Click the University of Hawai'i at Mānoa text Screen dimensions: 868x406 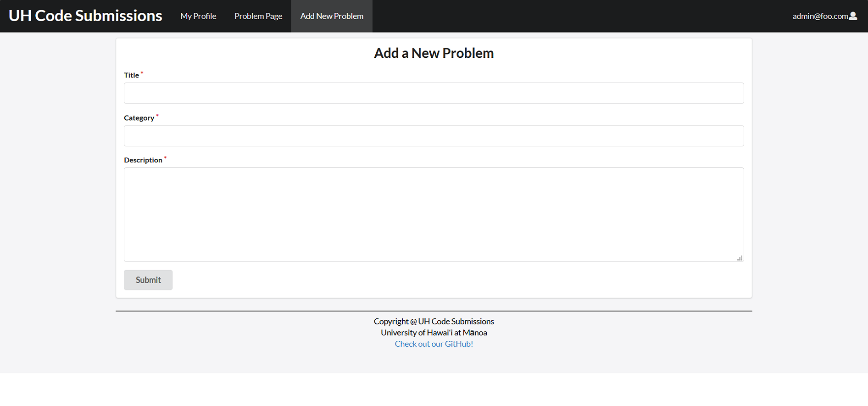coord(434,333)
